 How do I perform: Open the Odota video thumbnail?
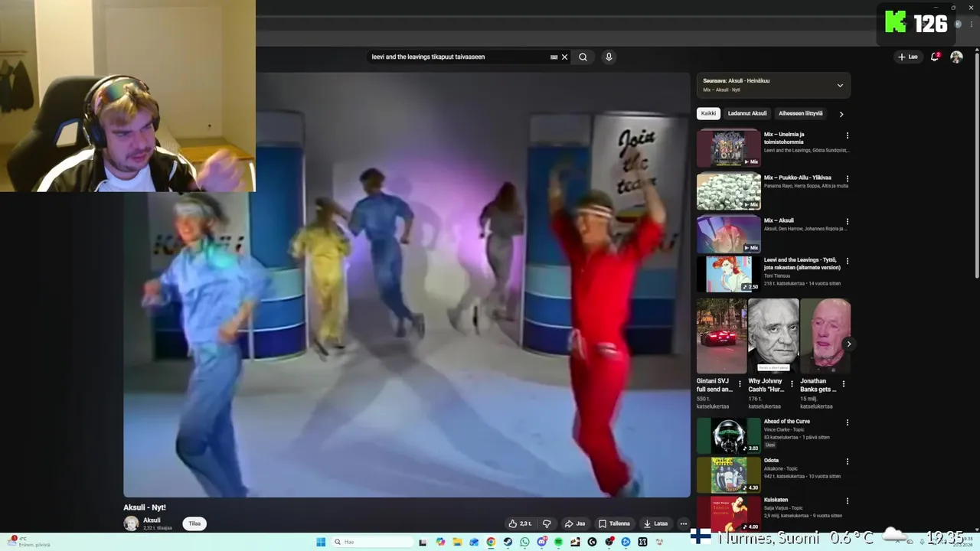[729, 474]
